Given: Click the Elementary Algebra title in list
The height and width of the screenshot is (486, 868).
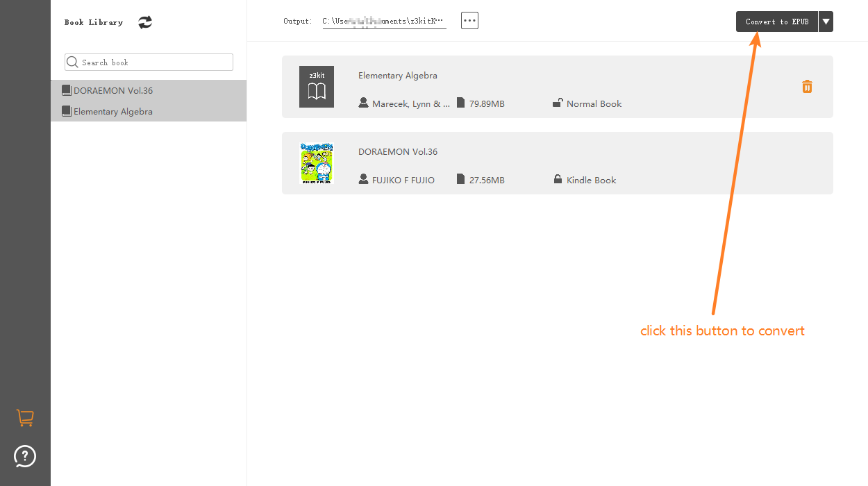Looking at the screenshot, I should pyautogui.click(x=398, y=76).
